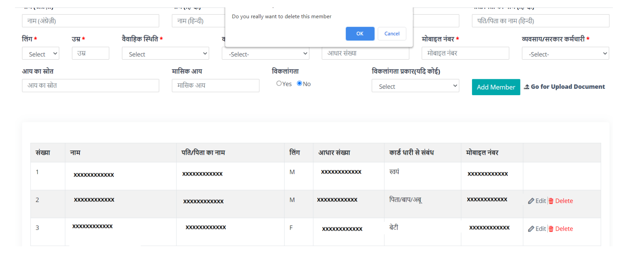The width and height of the screenshot is (644, 270).
Task: Click the उम्र age input field
Action: (90, 53)
